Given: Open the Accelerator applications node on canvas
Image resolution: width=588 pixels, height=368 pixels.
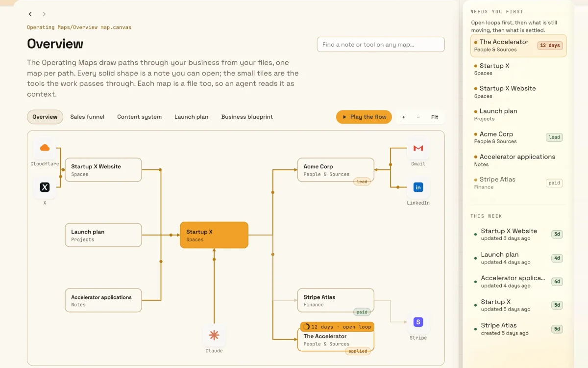Looking at the screenshot, I should [103, 300].
